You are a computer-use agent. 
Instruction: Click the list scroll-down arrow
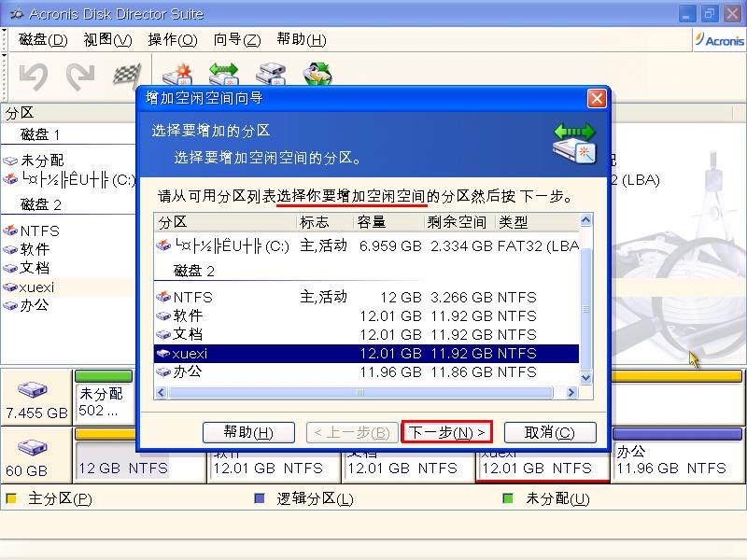click(x=586, y=378)
